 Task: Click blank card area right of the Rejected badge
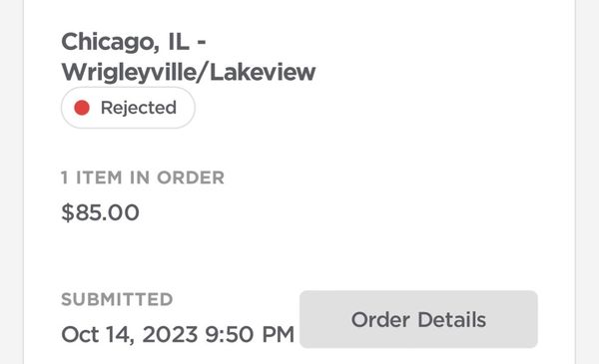tap(363, 108)
